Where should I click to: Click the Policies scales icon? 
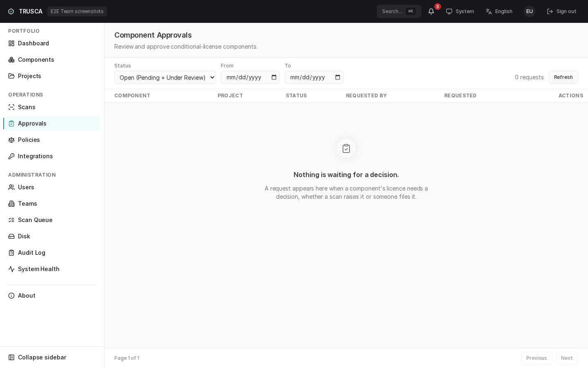(x=11, y=140)
